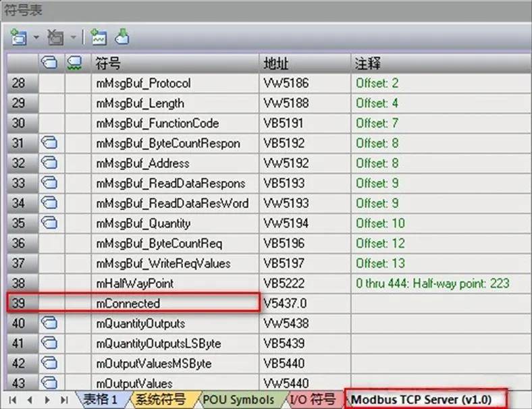Switch to the I/O 符号 tab
532x409 pixels.
[x=313, y=400]
